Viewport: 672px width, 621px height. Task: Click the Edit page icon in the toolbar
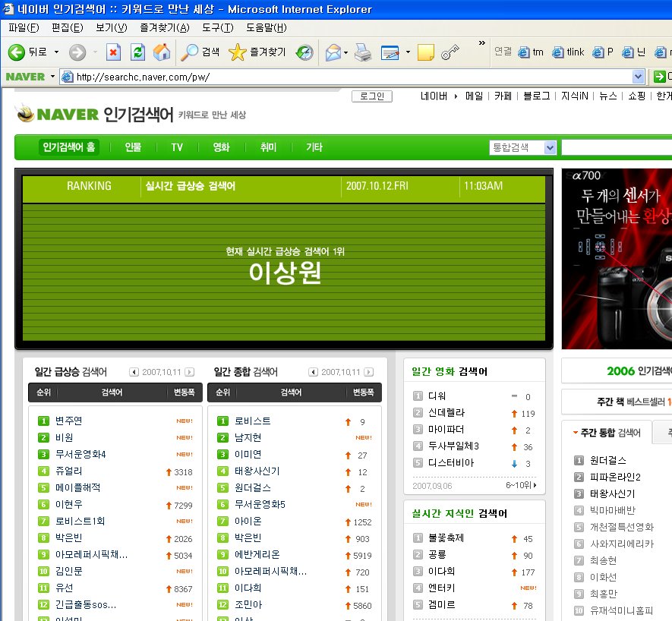click(390, 52)
